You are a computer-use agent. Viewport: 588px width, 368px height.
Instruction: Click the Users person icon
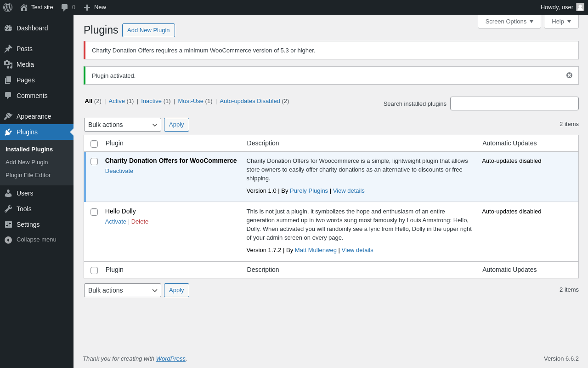tap(8, 193)
